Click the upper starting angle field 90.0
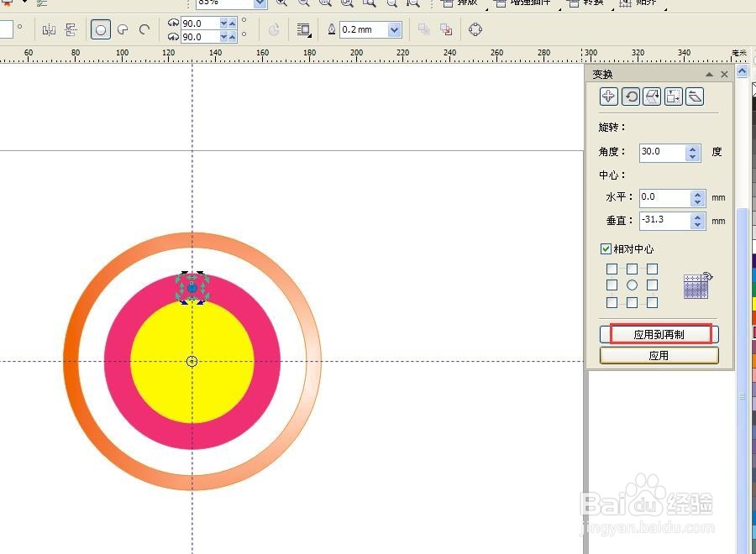 200,24
